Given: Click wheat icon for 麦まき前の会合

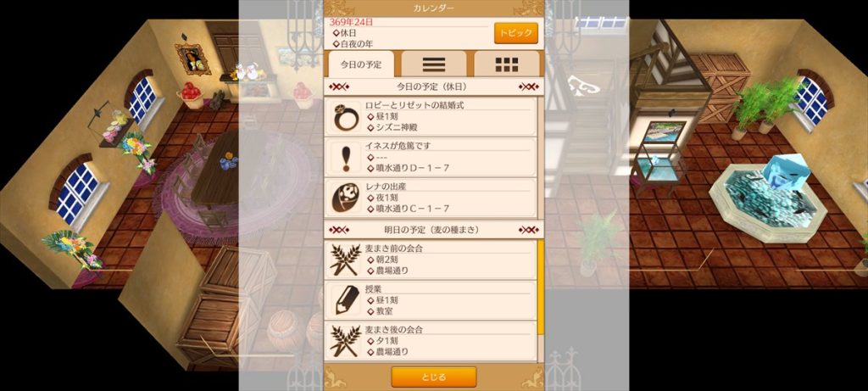Looking at the screenshot, I should (x=346, y=260).
